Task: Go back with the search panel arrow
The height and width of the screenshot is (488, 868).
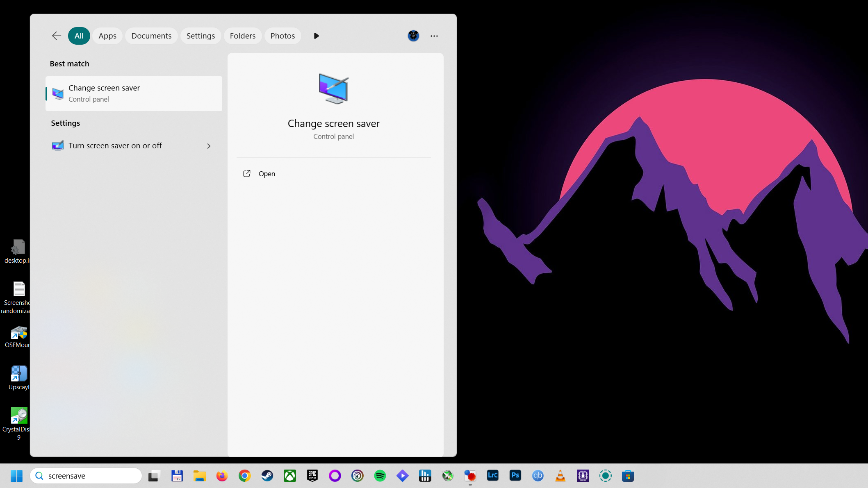Action: pos(57,36)
